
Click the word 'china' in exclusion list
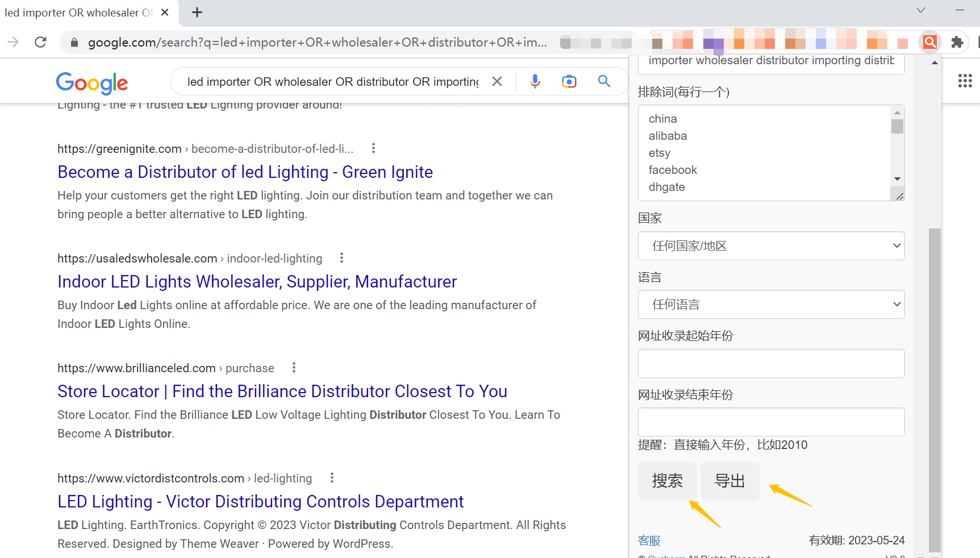point(662,119)
